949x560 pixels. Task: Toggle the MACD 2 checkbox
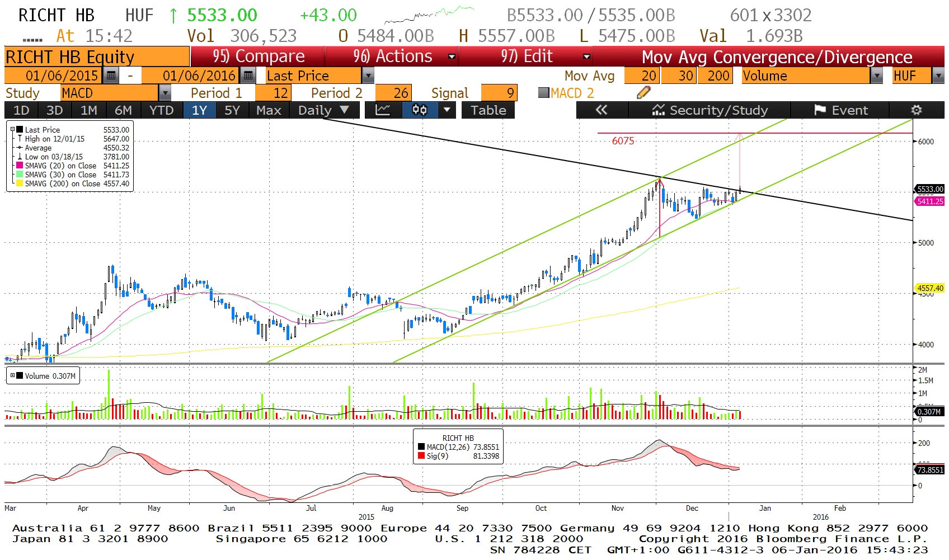click(543, 93)
